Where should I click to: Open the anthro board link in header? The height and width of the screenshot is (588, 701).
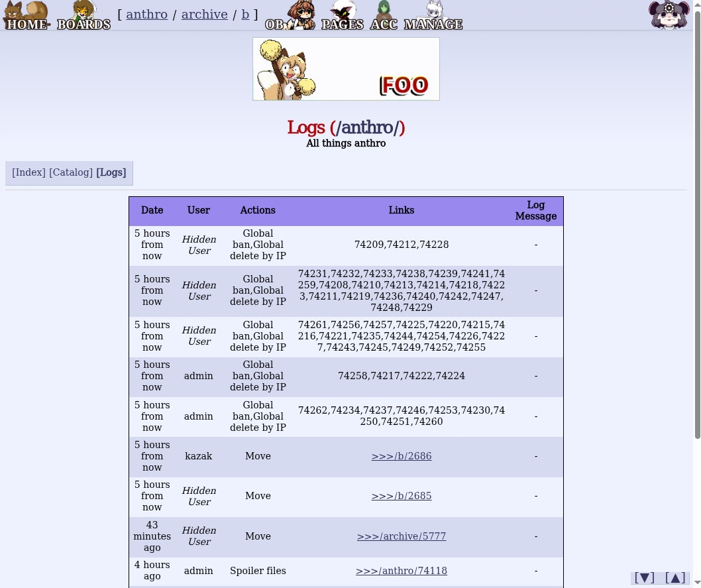tap(146, 15)
